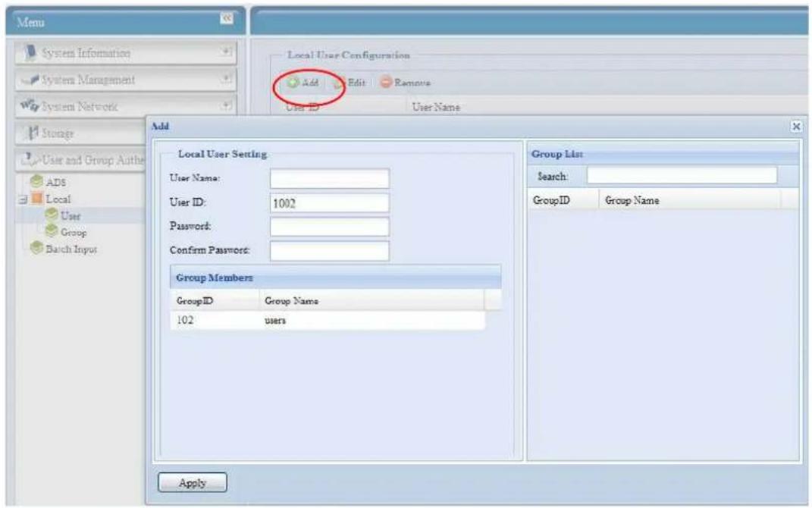Image resolution: width=812 pixels, height=508 pixels.
Task: Focus the User ID field showing 1002
Action: click(x=329, y=203)
